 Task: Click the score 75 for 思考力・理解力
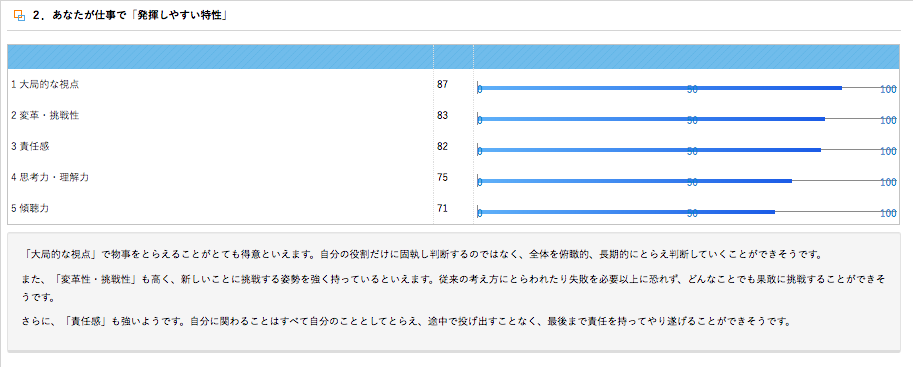pos(443,177)
